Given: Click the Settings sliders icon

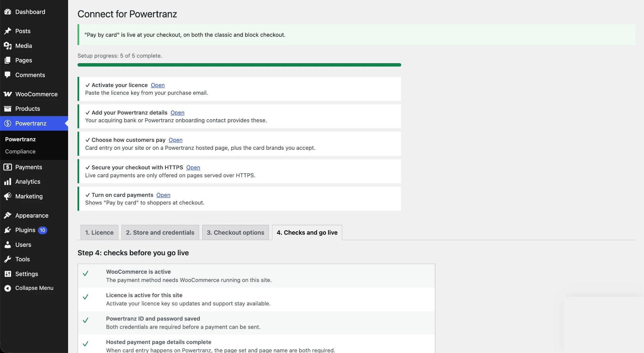Looking at the screenshot, I should 8,274.
